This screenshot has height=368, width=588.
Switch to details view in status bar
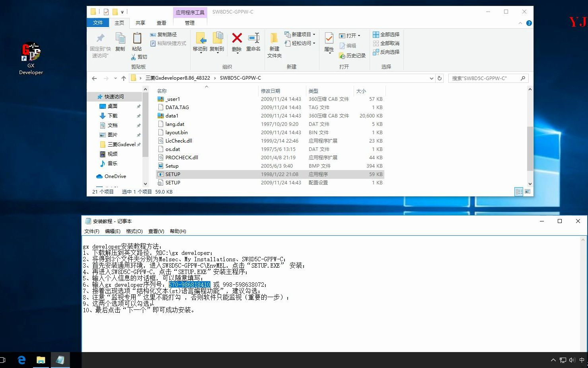tap(519, 192)
